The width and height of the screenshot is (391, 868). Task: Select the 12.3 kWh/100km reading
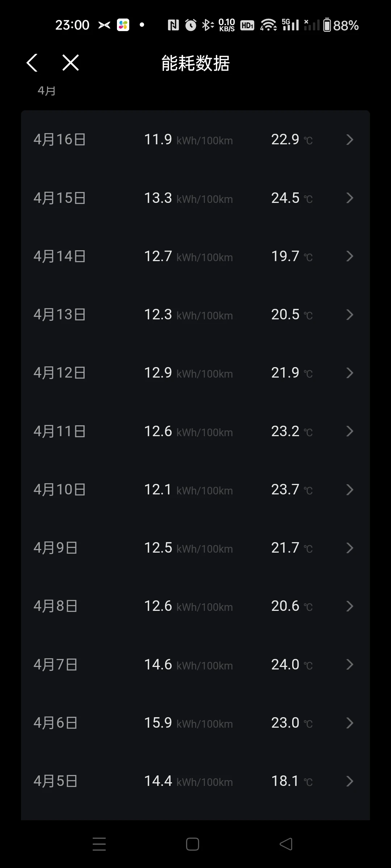188,315
